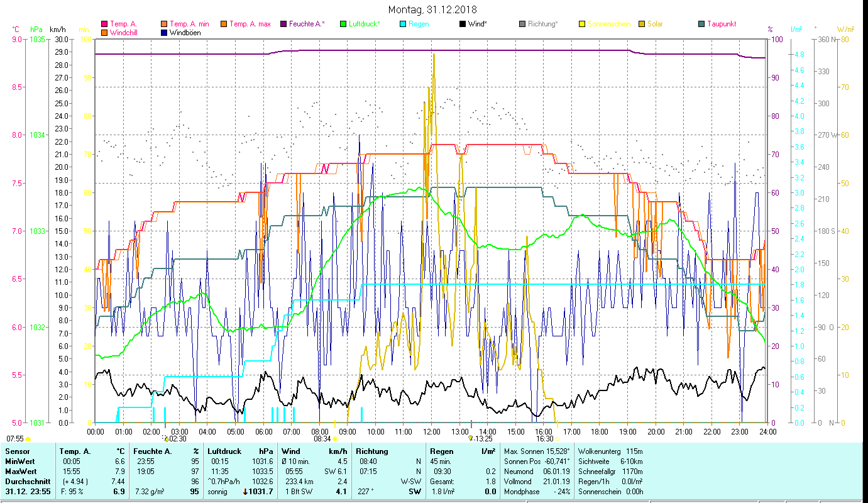The width and height of the screenshot is (868, 503).
Task: Click the sun icon beside 07:55
Action: [x=28, y=439]
